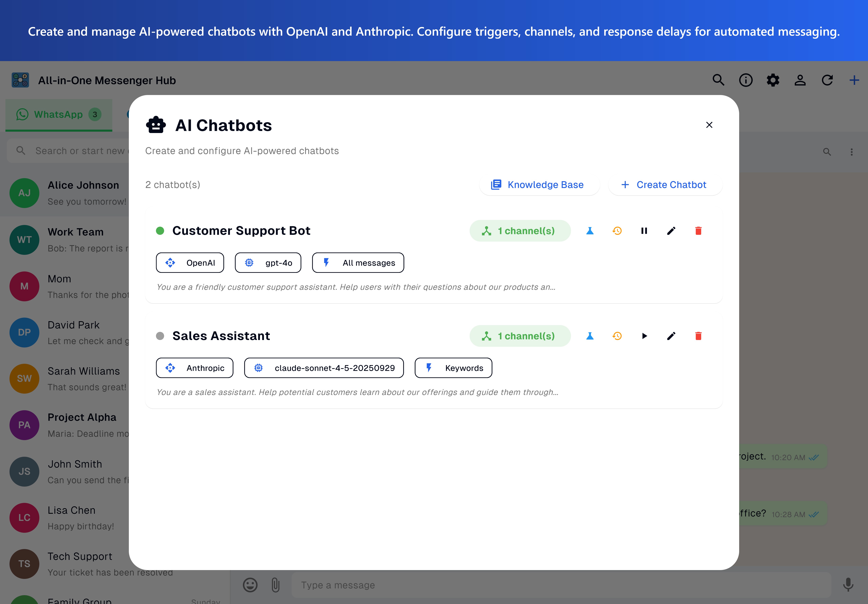
Task: View history of Sales Assistant
Action: pos(617,336)
